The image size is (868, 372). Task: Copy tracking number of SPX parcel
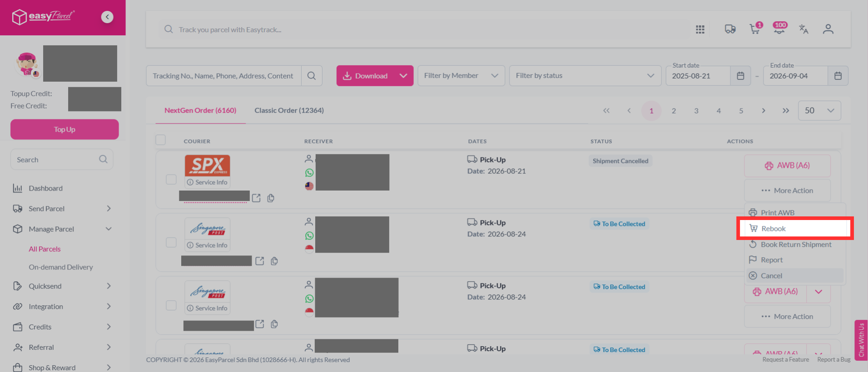click(271, 198)
